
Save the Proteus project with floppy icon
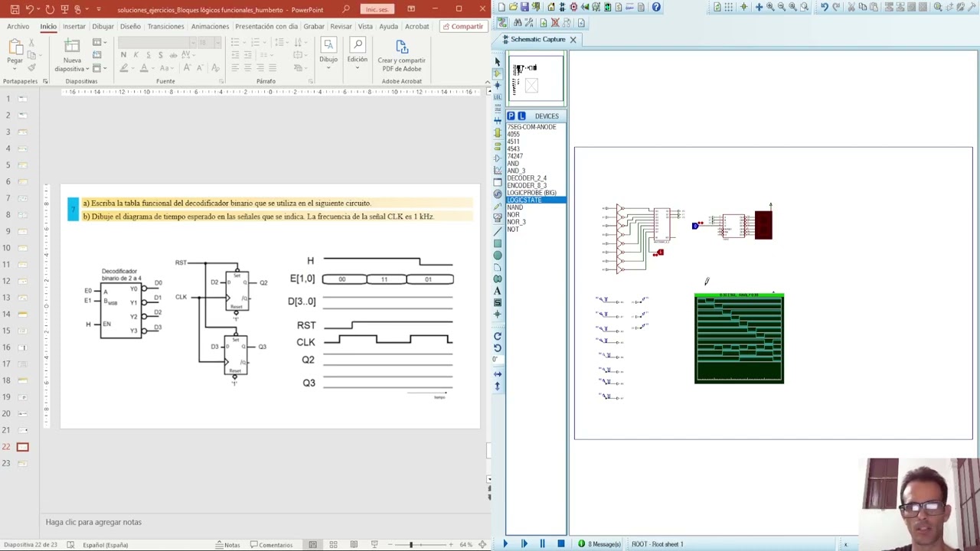[524, 7]
